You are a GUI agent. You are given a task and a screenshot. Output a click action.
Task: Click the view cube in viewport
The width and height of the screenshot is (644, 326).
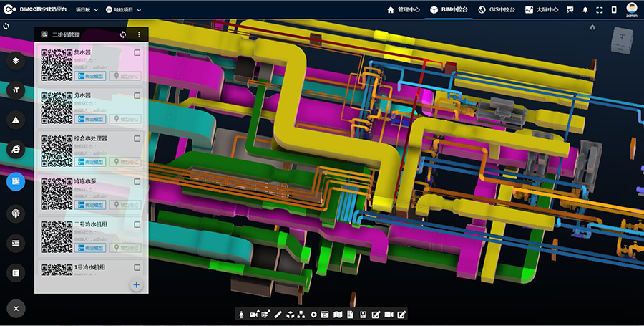click(x=622, y=39)
